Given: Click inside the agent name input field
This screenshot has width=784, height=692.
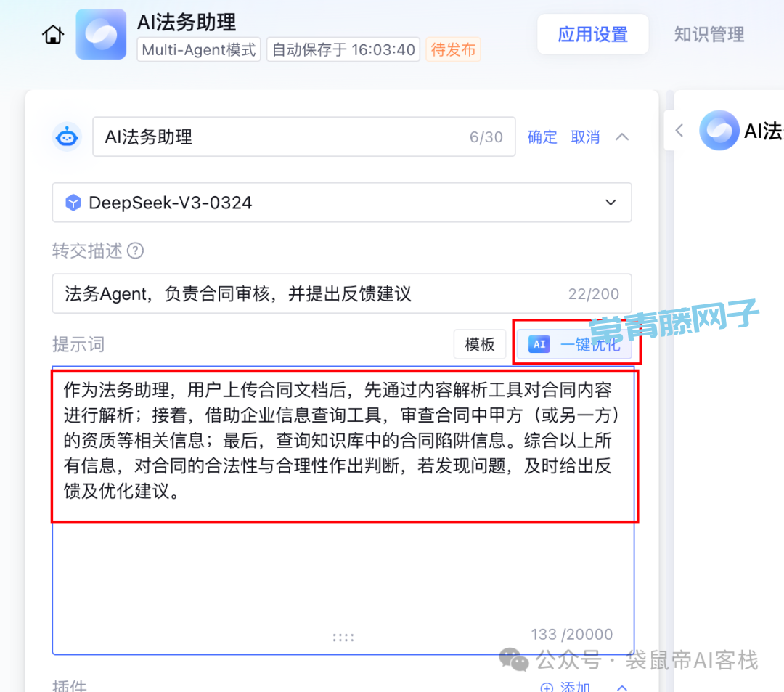Looking at the screenshot, I should tap(304, 137).
